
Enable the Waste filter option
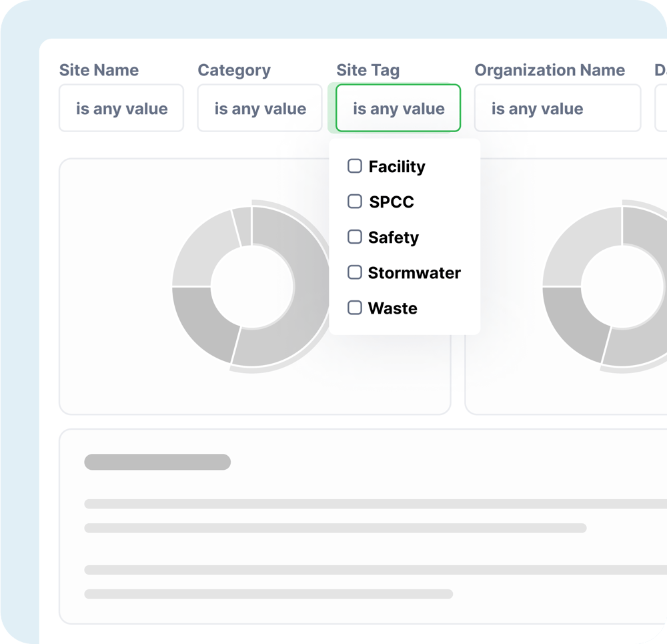point(354,308)
